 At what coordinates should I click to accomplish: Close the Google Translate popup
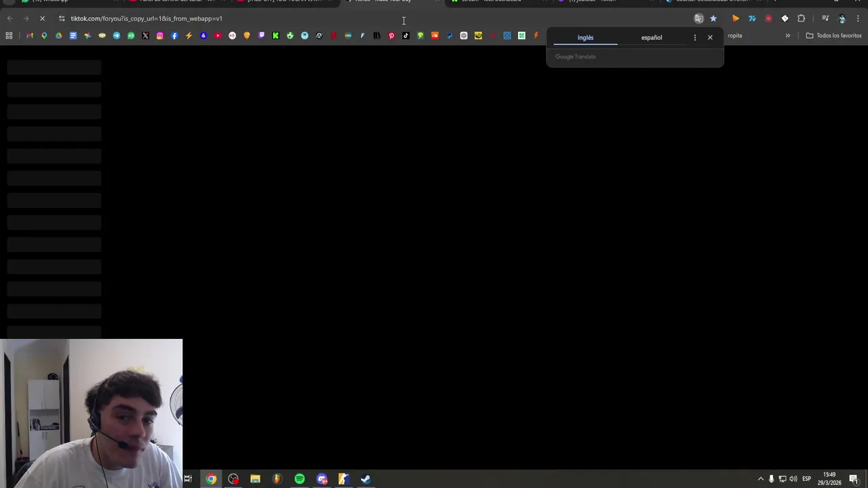tap(710, 37)
